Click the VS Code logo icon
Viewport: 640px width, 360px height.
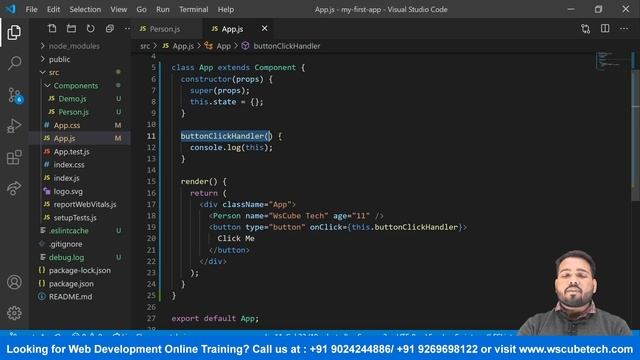pyautogui.click(x=11, y=9)
